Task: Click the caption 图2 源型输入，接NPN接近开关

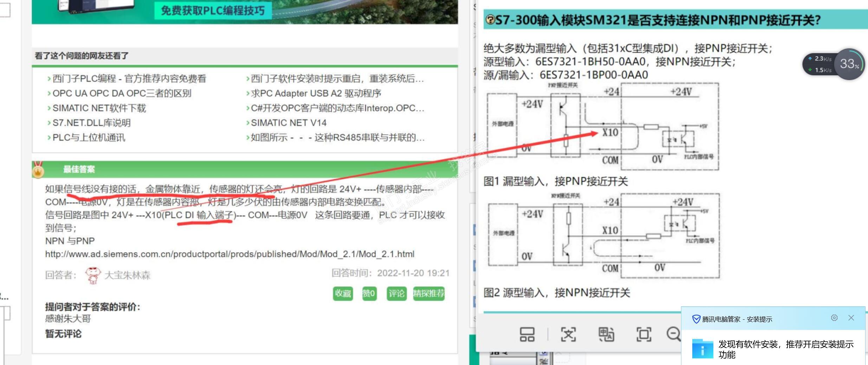Action: pyautogui.click(x=557, y=293)
